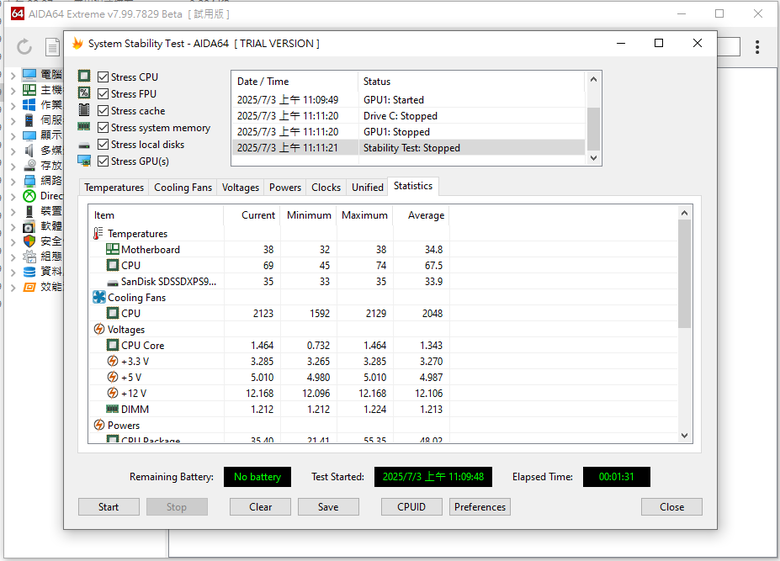Click the AIDA64 main window refresh icon
This screenshot has height=561, width=780.
(24, 47)
